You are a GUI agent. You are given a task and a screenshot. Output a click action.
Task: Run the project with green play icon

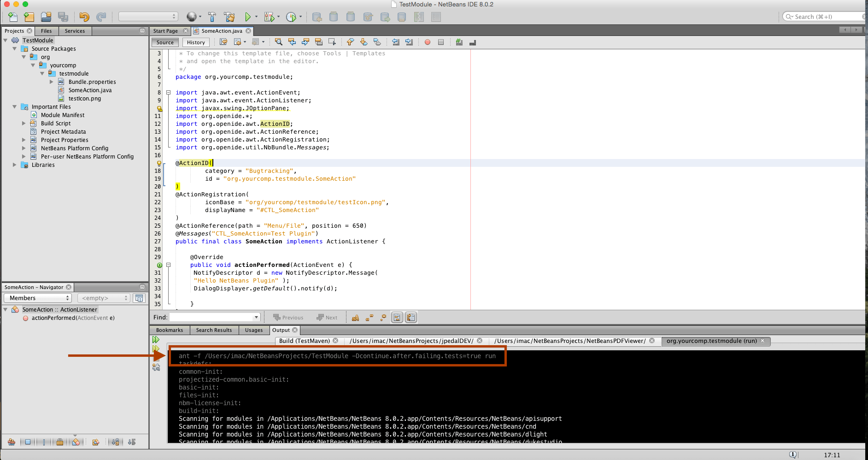click(x=248, y=17)
